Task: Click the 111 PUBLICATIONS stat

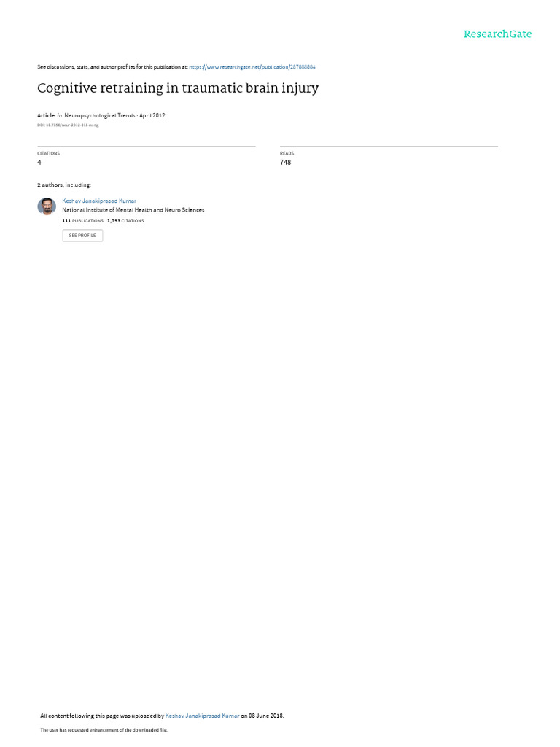Action: tap(83, 221)
